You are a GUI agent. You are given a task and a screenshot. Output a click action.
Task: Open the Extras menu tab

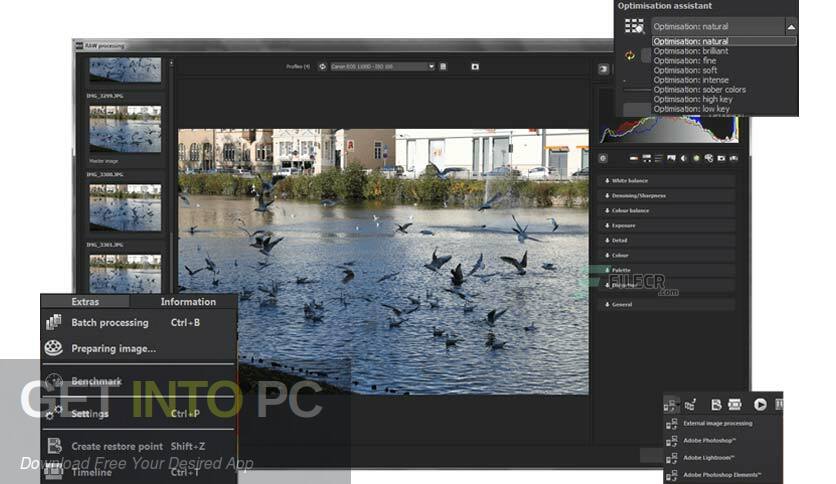[85, 302]
